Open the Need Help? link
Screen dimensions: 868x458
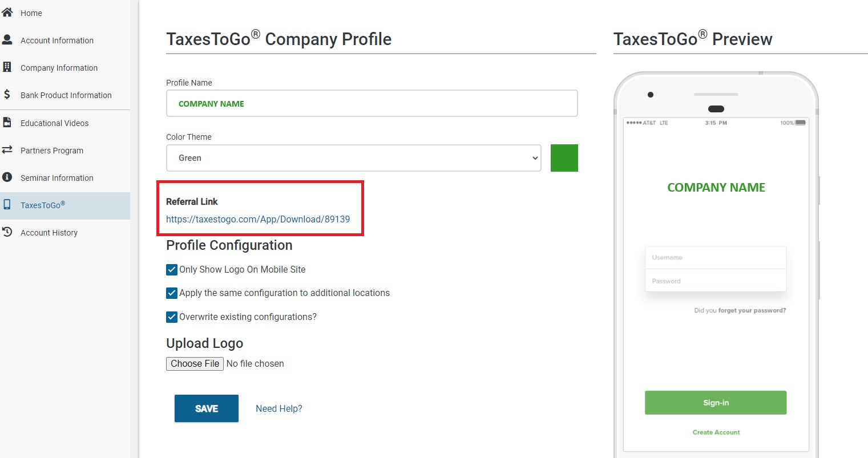[x=279, y=408]
